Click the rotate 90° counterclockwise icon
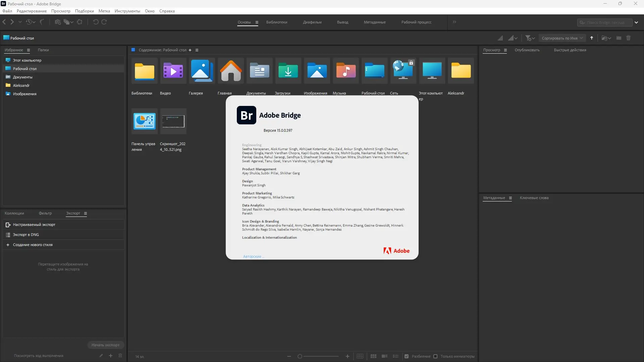Viewport: 644px width, 362px height. click(x=96, y=22)
